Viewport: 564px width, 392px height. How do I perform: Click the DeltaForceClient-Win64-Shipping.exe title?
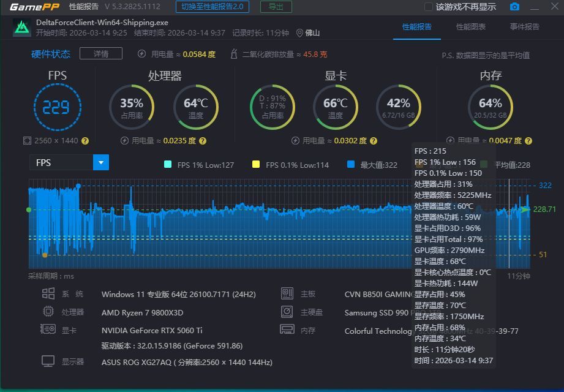(x=102, y=22)
